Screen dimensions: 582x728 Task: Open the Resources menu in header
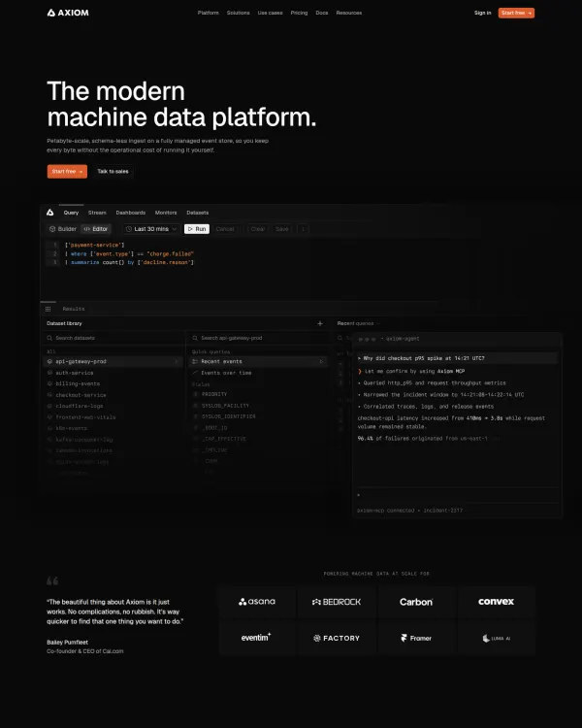tap(349, 13)
